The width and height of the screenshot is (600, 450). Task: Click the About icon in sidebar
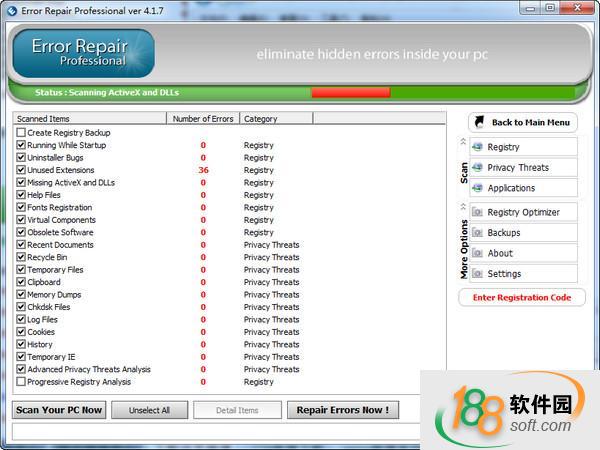tap(477, 253)
